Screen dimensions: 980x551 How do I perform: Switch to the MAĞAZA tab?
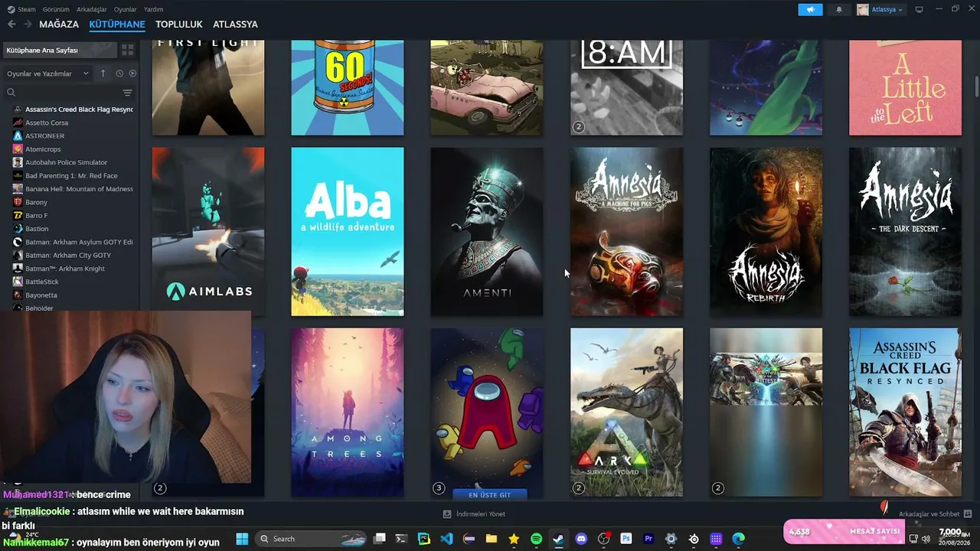59,24
